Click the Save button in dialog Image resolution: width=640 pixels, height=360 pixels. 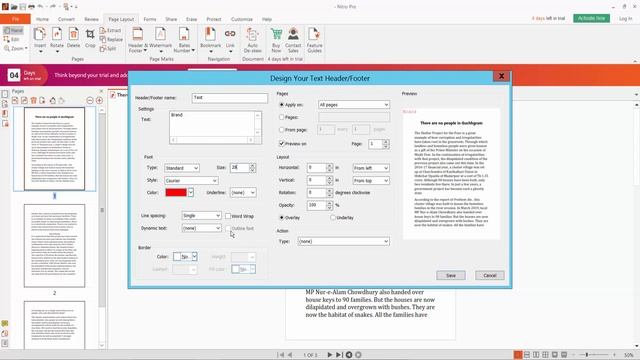coord(451,276)
